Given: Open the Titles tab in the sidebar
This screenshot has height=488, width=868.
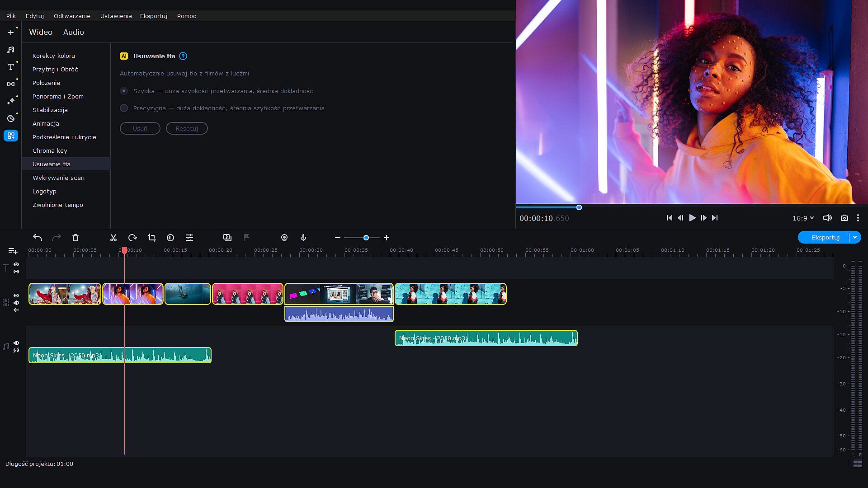Looking at the screenshot, I should tap(11, 67).
